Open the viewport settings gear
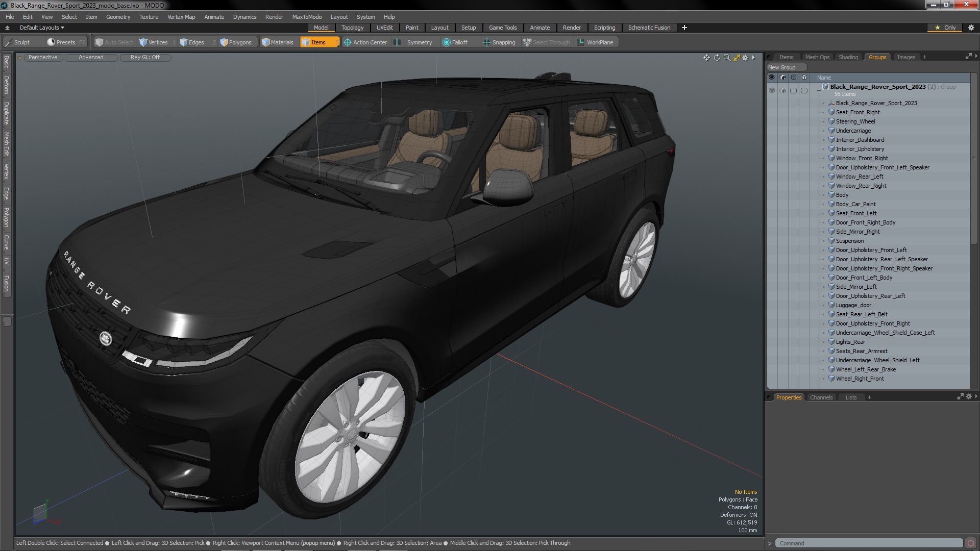Viewport: 980px width, 551px height. (x=745, y=58)
